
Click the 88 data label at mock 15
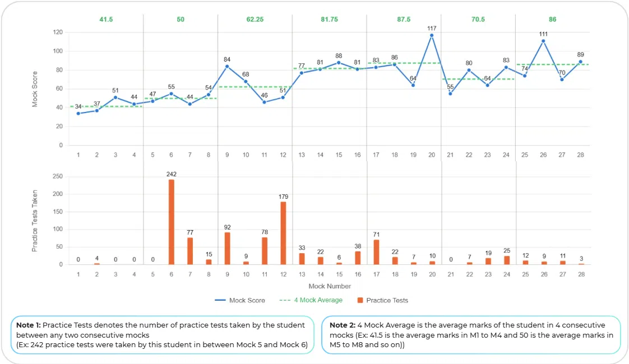pos(339,56)
